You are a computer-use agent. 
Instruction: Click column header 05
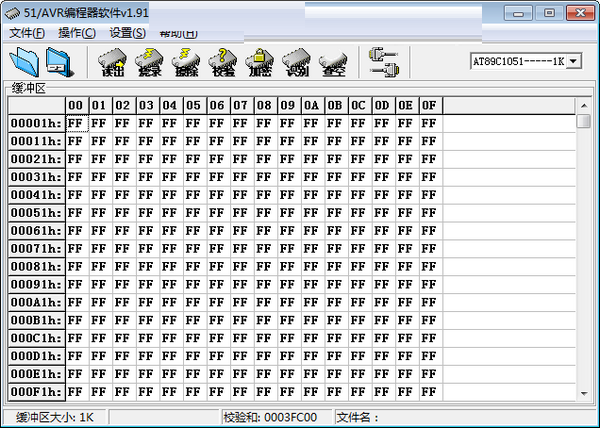(195, 106)
